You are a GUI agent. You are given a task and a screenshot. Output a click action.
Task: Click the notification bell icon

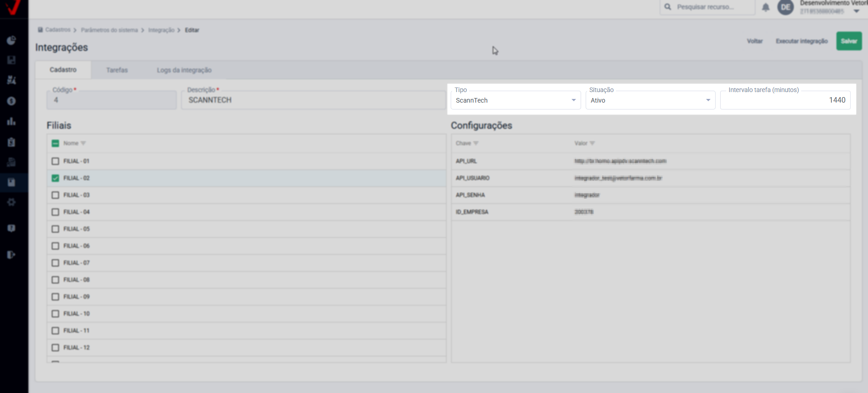tap(766, 7)
